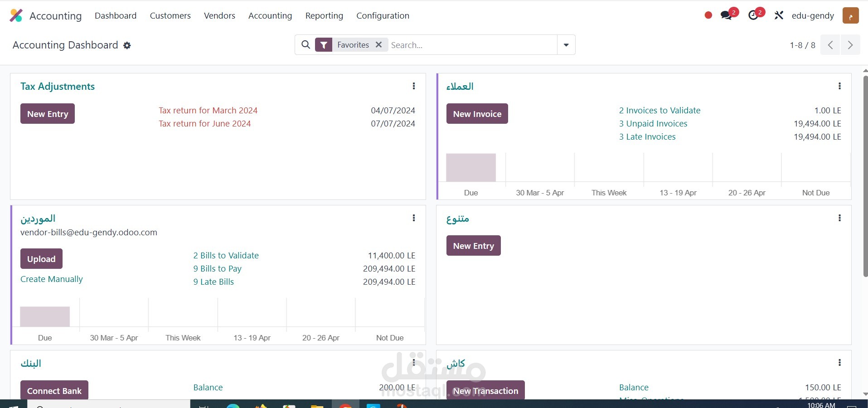Toggle the search options dropdown arrow
The height and width of the screenshot is (408, 868).
point(566,45)
